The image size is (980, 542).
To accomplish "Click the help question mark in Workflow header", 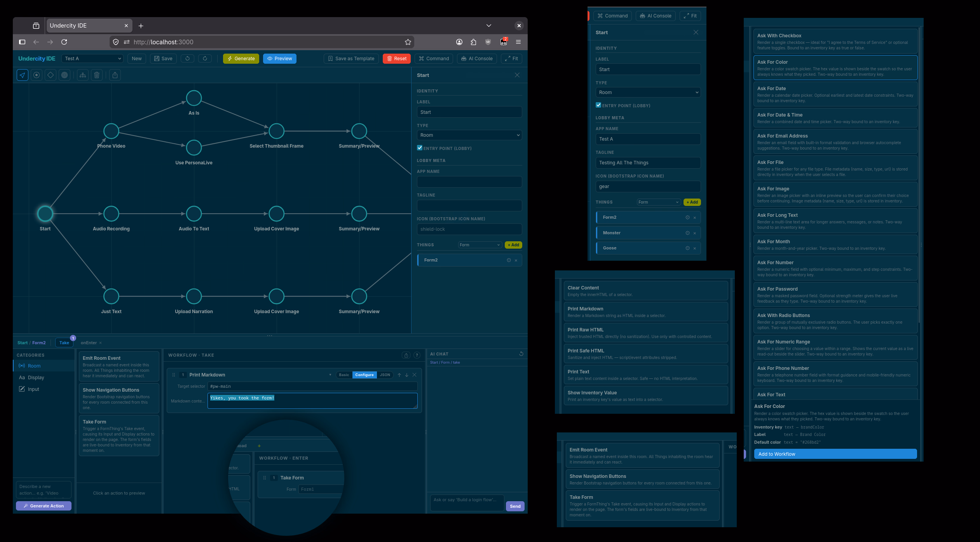I will (x=417, y=355).
